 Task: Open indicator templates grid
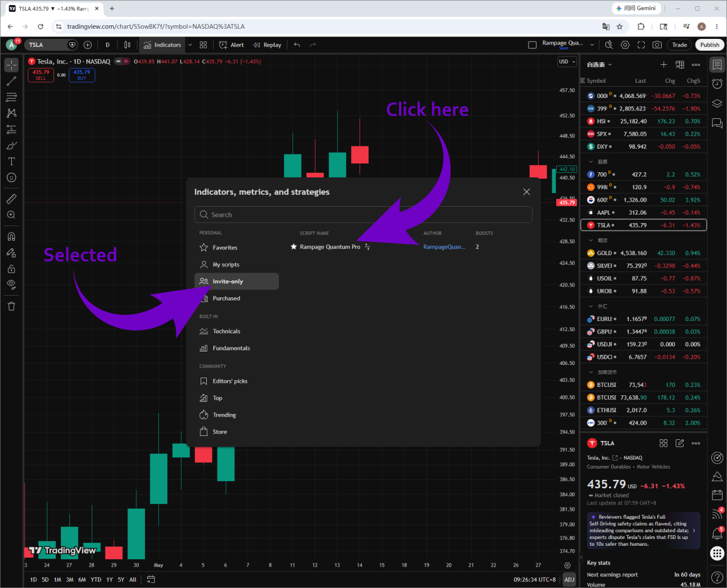click(203, 45)
